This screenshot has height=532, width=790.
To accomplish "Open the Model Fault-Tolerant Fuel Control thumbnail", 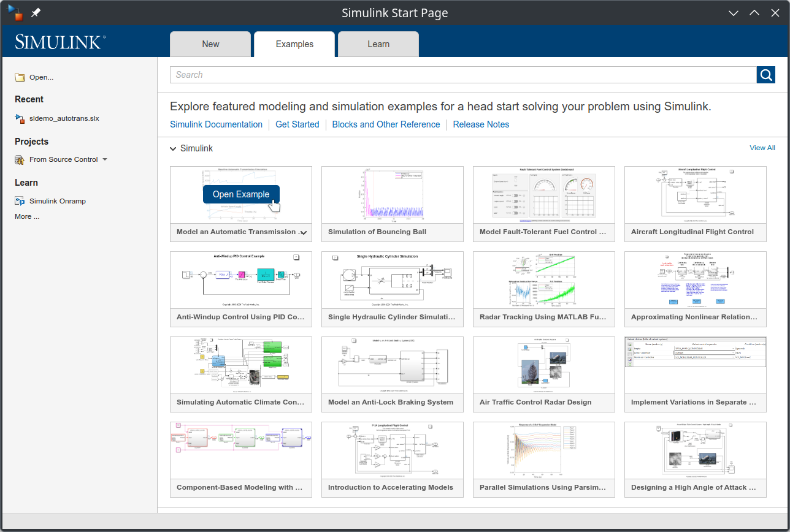I will click(544, 195).
